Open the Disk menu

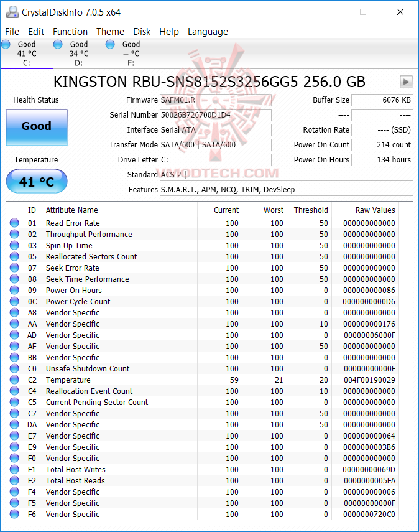click(x=142, y=32)
